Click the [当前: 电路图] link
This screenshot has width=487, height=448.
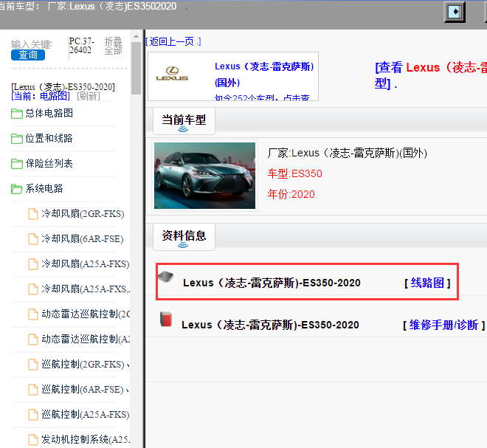[x=41, y=96]
